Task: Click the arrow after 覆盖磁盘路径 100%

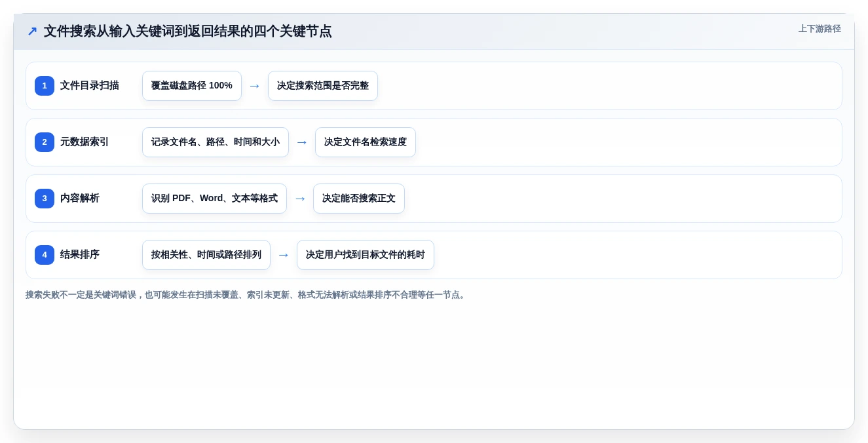Action: coord(255,86)
